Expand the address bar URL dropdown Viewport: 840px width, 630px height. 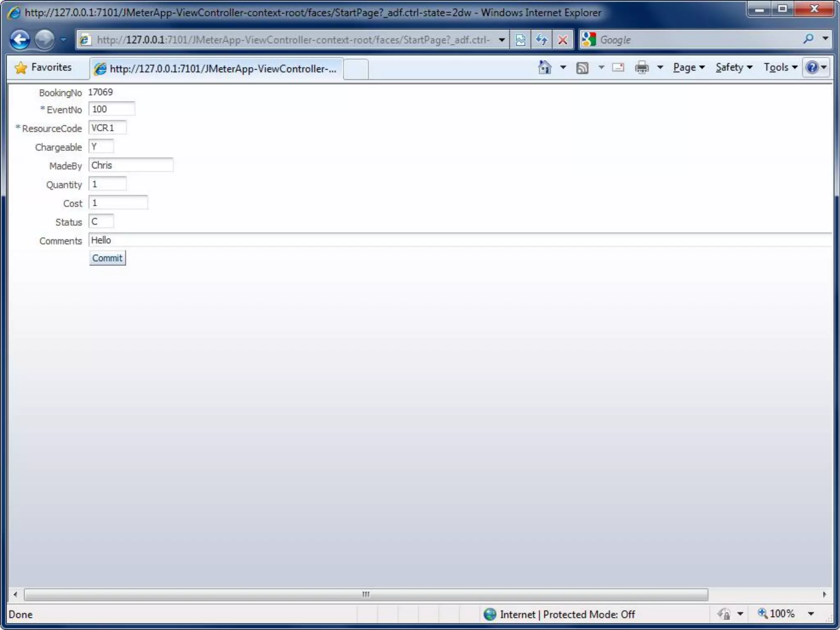502,40
